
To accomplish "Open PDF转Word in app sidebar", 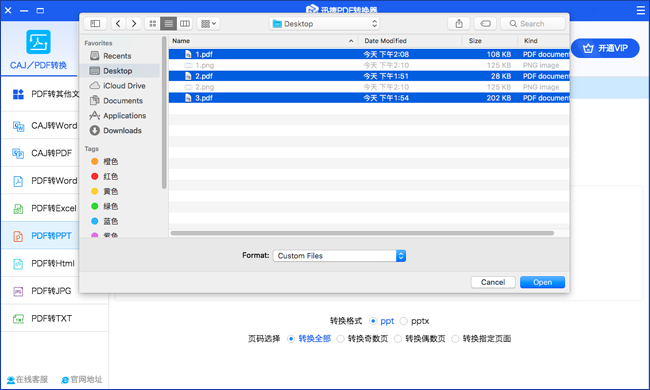I will (40, 181).
